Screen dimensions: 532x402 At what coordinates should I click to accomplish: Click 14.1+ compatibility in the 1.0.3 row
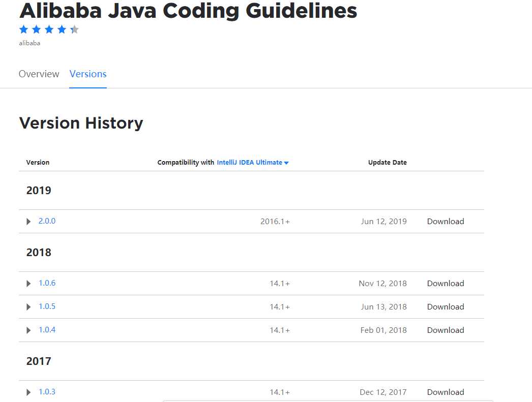coord(280,392)
